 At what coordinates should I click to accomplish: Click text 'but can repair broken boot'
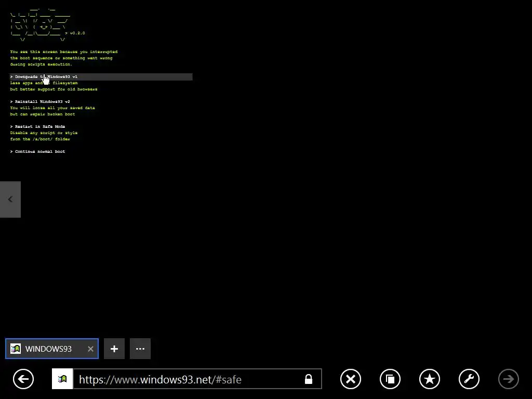tap(43, 114)
